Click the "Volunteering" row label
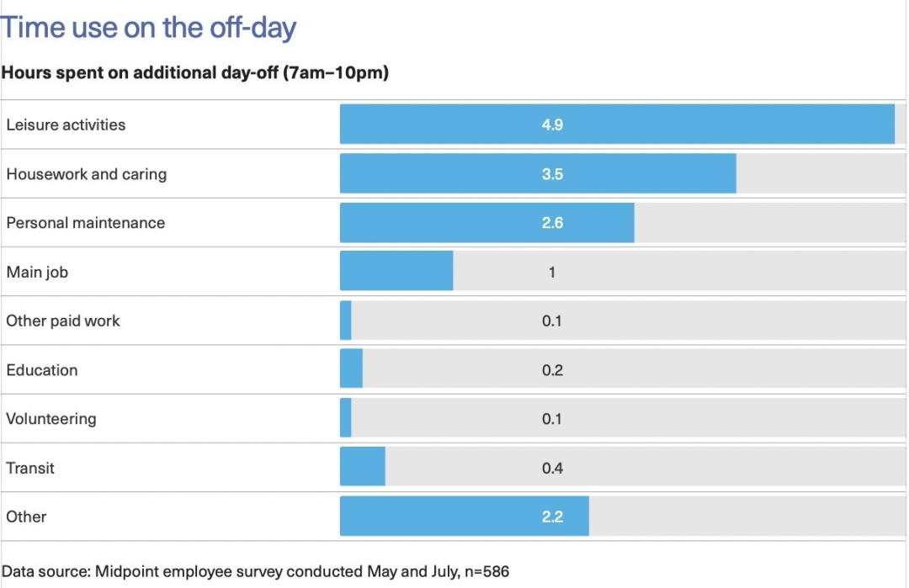 pyautogui.click(x=51, y=419)
